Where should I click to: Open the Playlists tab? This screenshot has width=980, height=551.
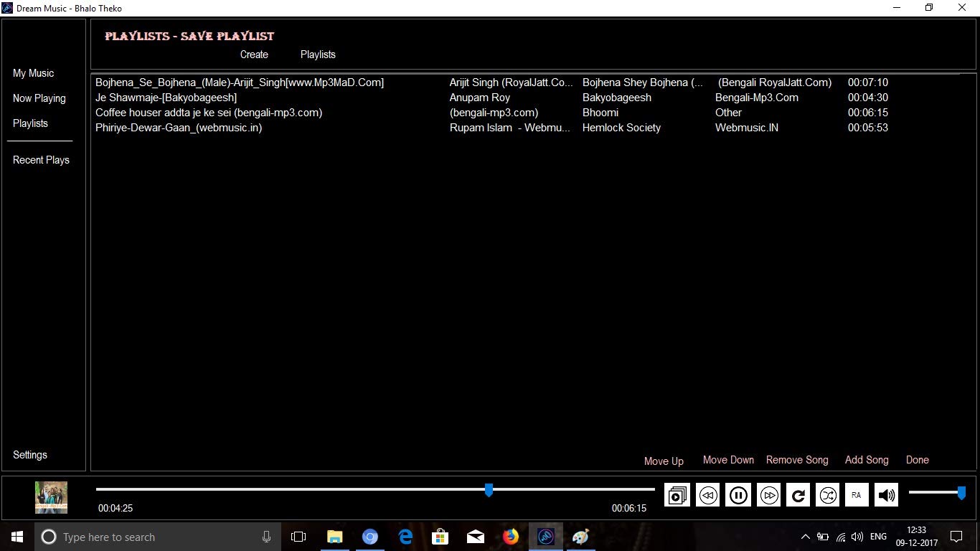[x=317, y=54]
